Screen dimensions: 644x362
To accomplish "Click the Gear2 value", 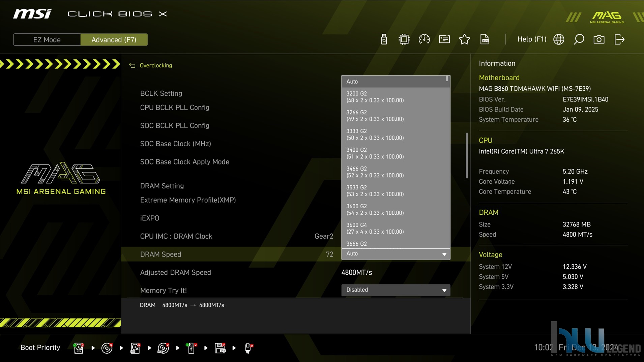I will pos(324,236).
